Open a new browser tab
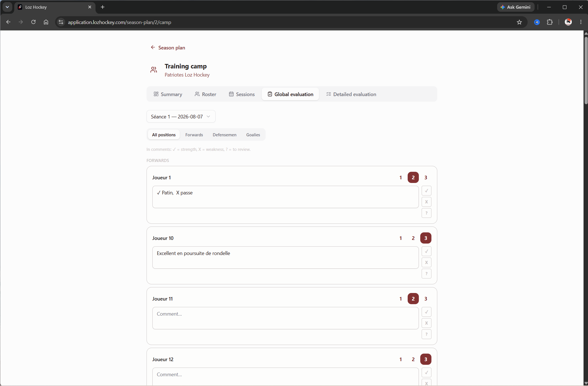 pyautogui.click(x=103, y=7)
